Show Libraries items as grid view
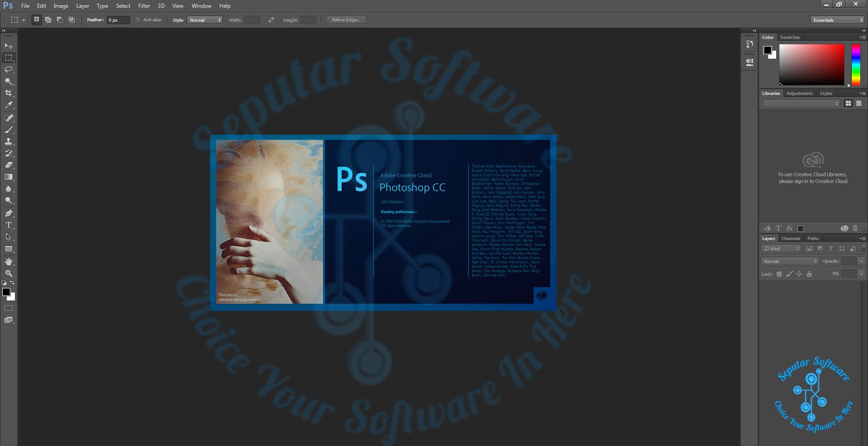868x446 pixels. (848, 103)
